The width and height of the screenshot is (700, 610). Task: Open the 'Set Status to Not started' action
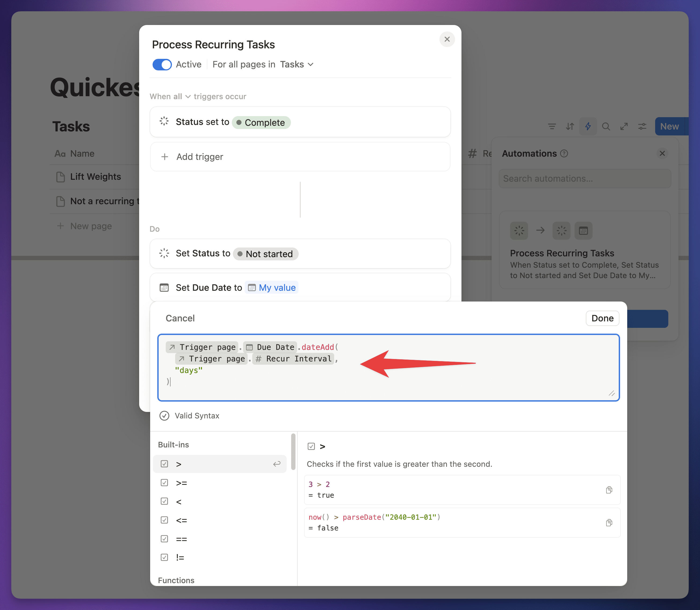pyautogui.click(x=300, y=254)
